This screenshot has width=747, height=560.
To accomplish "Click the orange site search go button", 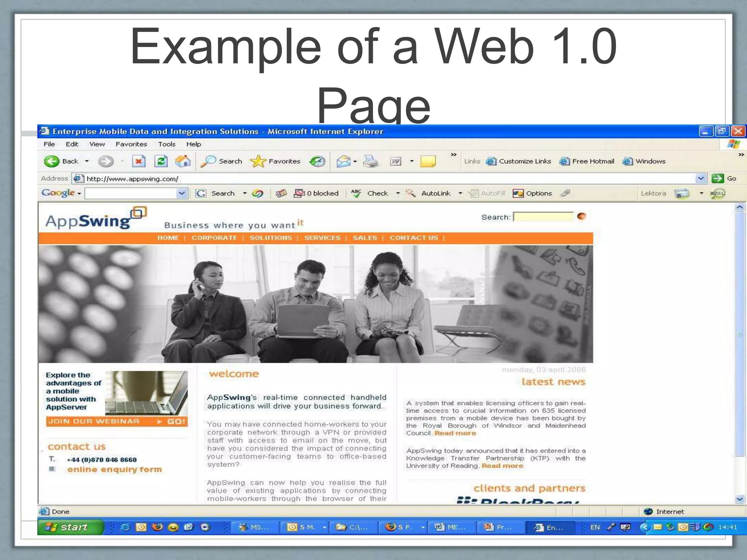I will click(x=581, y=216).
